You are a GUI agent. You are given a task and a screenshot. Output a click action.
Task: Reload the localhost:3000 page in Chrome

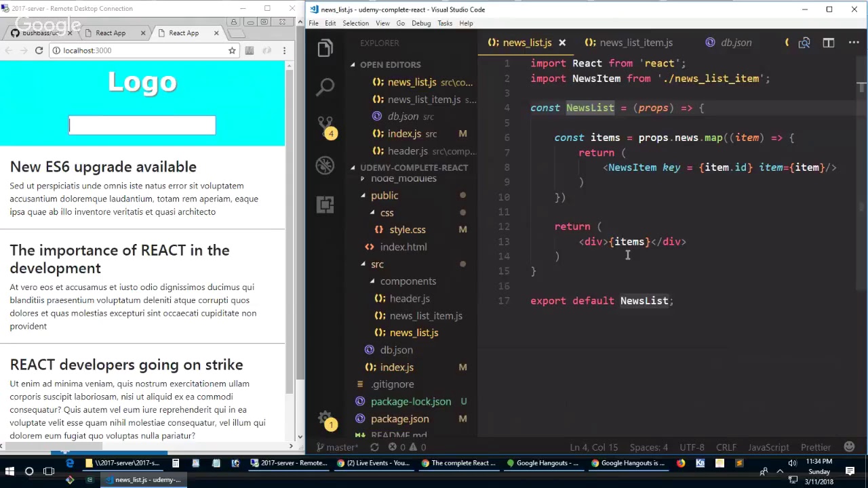click(39, 50)
